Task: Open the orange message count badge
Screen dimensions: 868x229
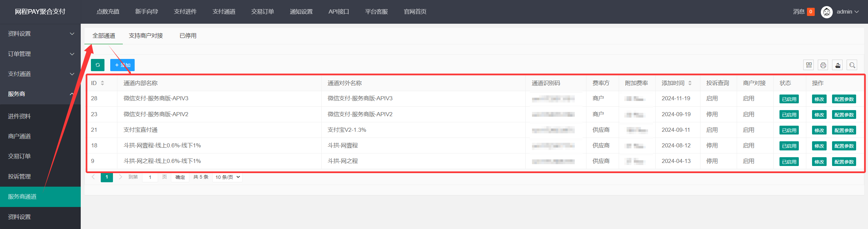Action: pyautogui.click(x=811, y=12)
